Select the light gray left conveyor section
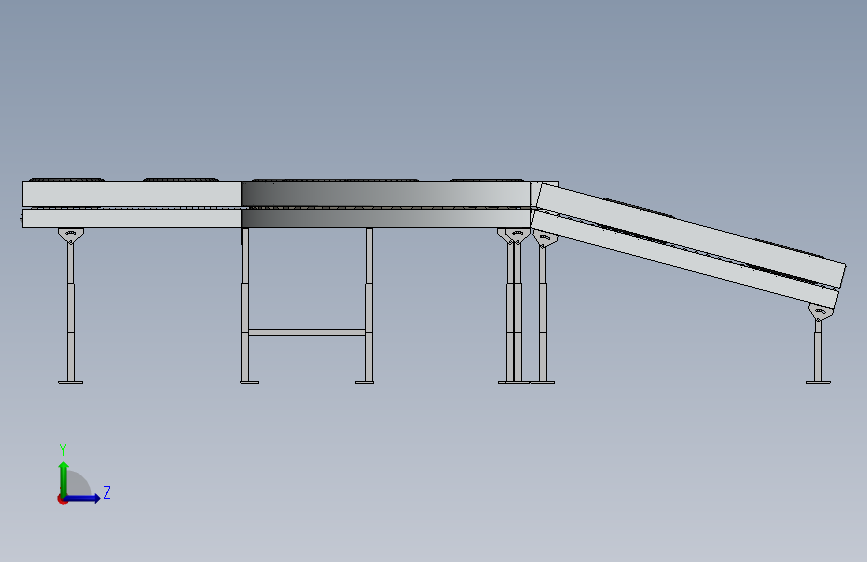Screen dimensions: 867x562 (x=132, y=204)
